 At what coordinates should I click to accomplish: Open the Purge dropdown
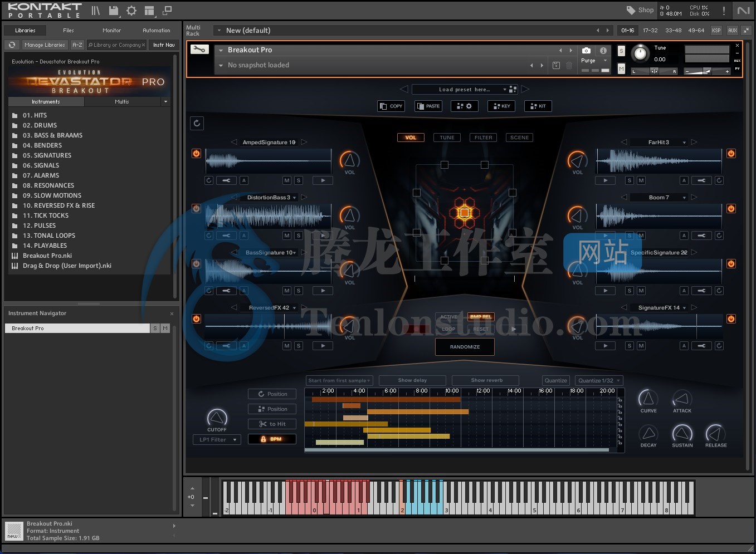593,61
